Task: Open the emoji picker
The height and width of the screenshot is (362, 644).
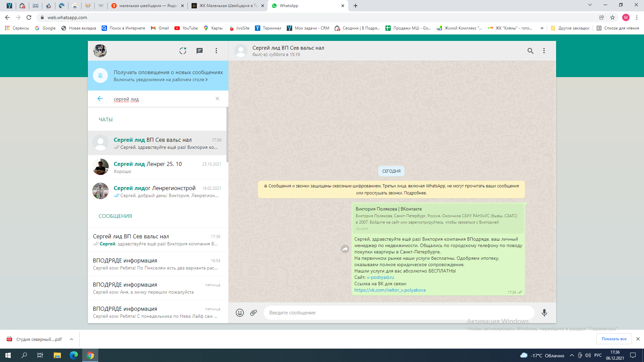Action: [240, 313]
